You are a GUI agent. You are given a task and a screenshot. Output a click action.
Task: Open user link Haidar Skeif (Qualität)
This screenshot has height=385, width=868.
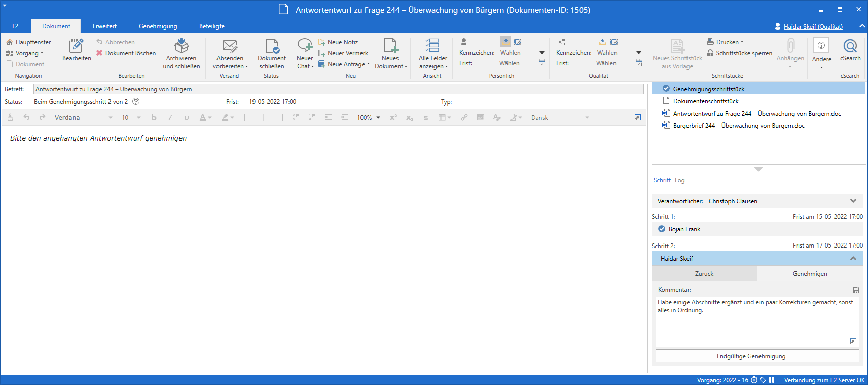coord(813,27)
